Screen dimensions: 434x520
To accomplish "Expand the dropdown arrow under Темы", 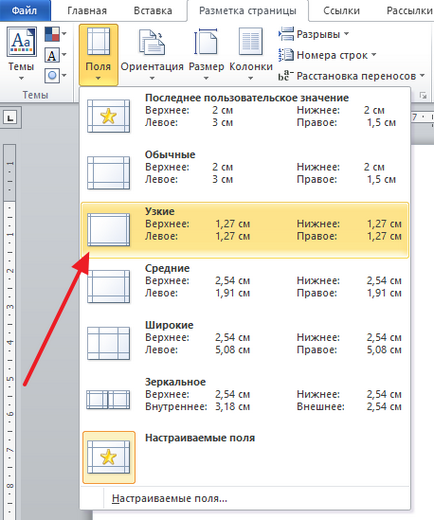I will click(x=21, y=78).
